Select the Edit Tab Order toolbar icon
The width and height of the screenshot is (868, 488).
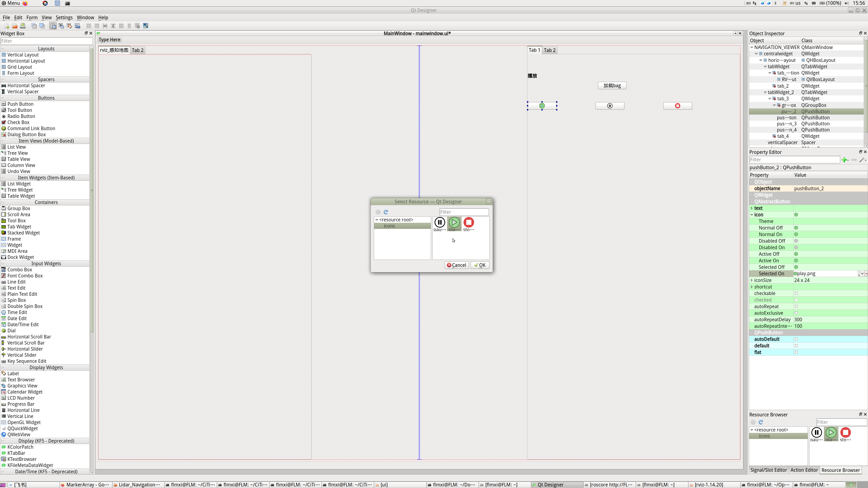[78, 26]
